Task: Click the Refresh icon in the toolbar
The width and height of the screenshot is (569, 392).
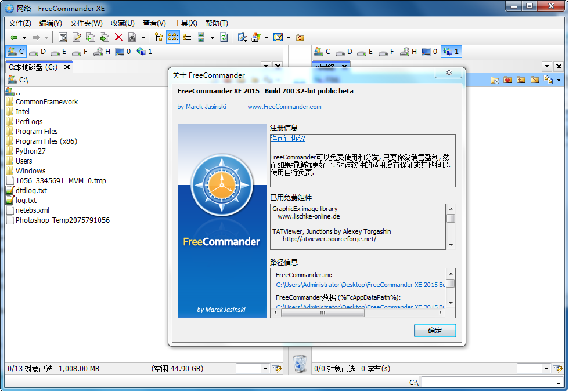Action: [x=224, y=37]
